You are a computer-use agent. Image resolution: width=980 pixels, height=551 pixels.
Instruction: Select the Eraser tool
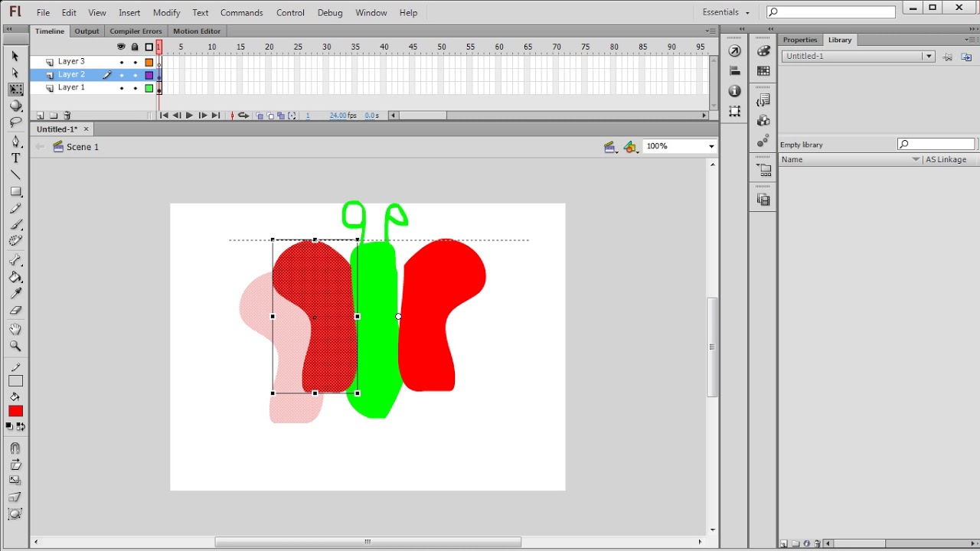click(15, 311)
